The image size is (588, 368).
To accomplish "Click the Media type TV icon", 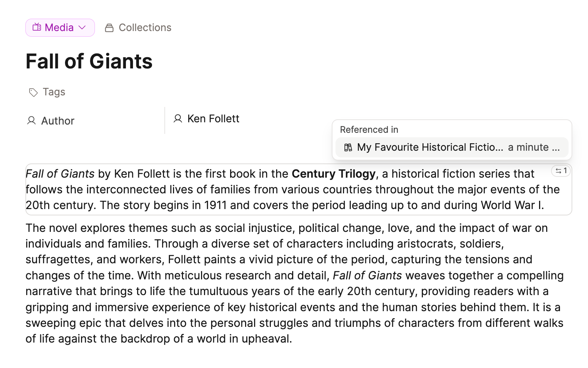I will [37, 27].
